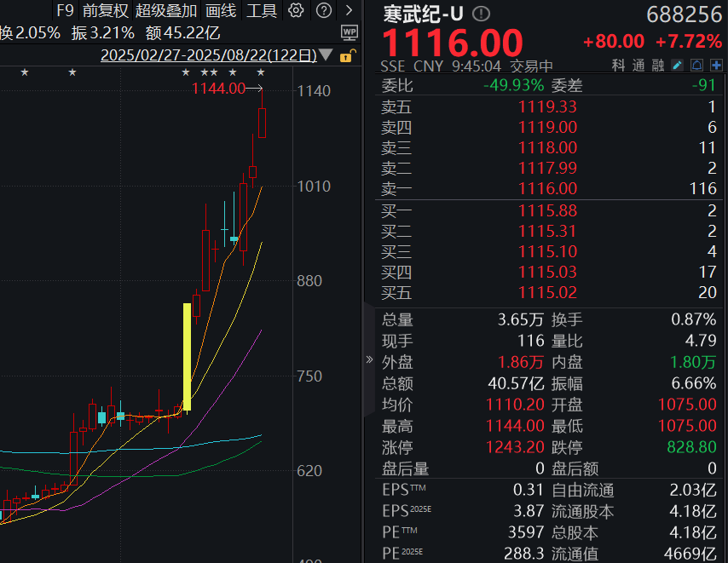Add stock to watchlist with the plus icon

(716, 66)
